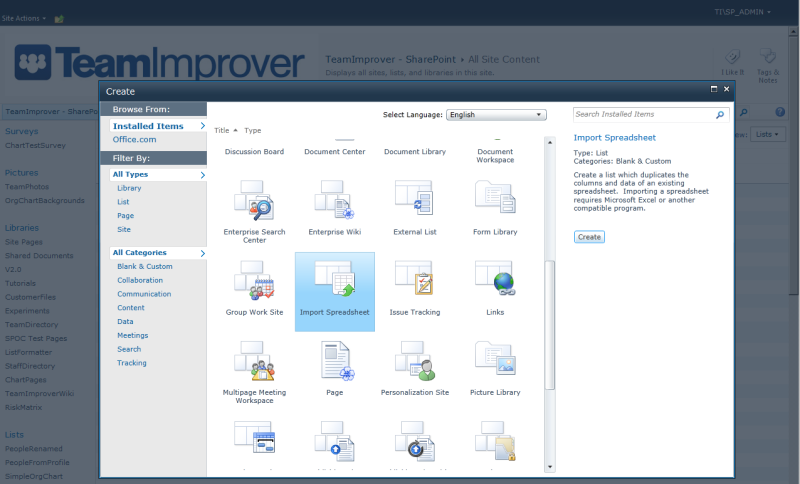Open RiskMatrix library link

coord(23,407)
